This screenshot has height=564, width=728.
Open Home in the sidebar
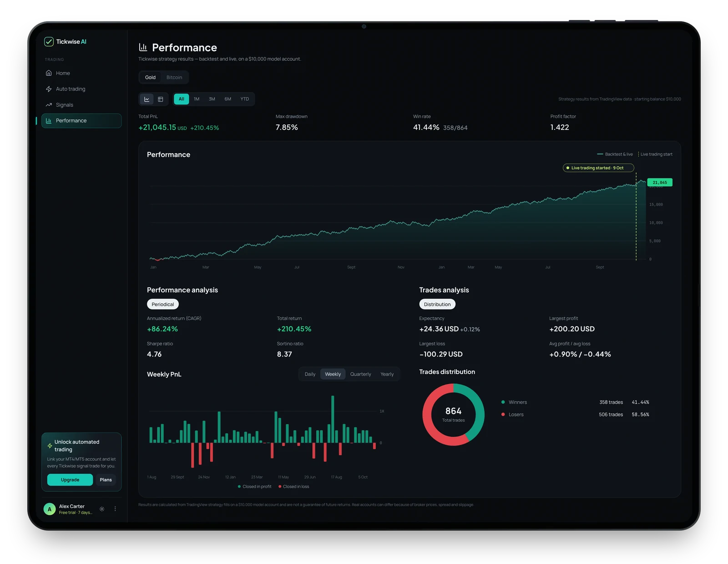point(81,73)
